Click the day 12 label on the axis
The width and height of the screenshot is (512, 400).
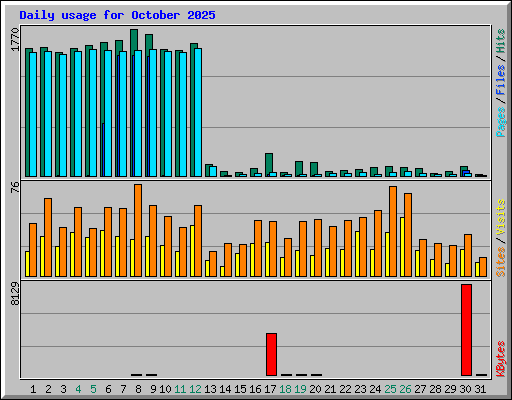click(195, 389)
